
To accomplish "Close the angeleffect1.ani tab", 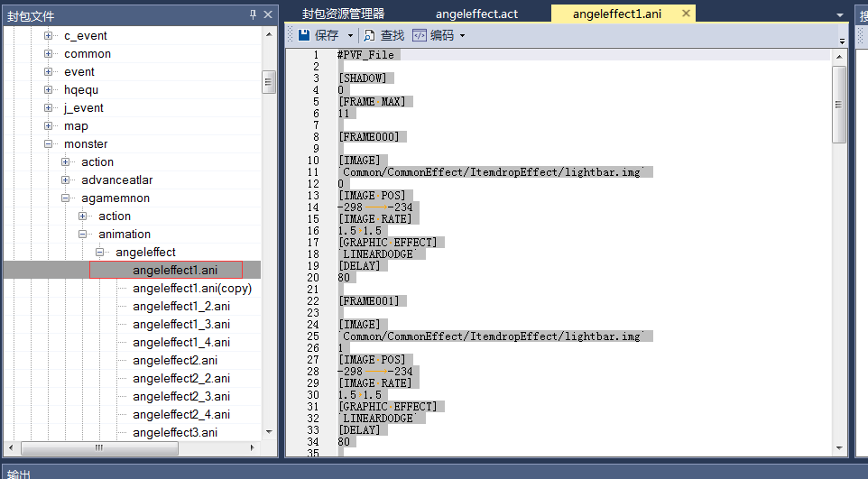I will (686, 14).
